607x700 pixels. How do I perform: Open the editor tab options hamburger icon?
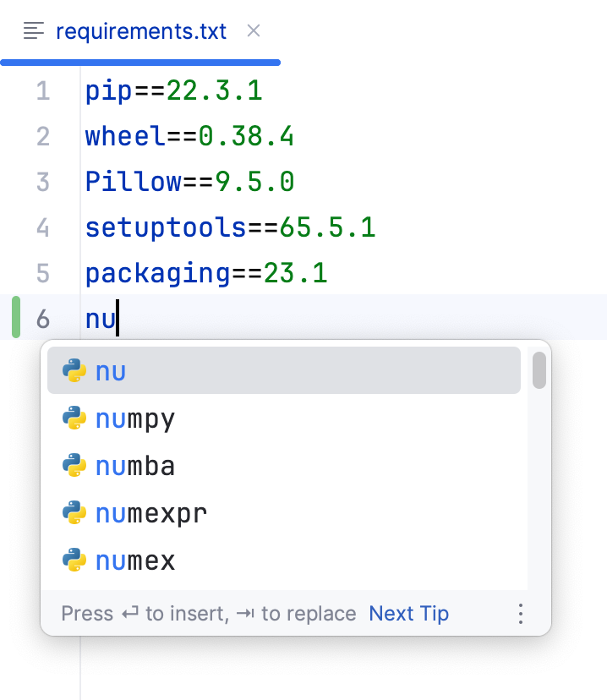32,30
